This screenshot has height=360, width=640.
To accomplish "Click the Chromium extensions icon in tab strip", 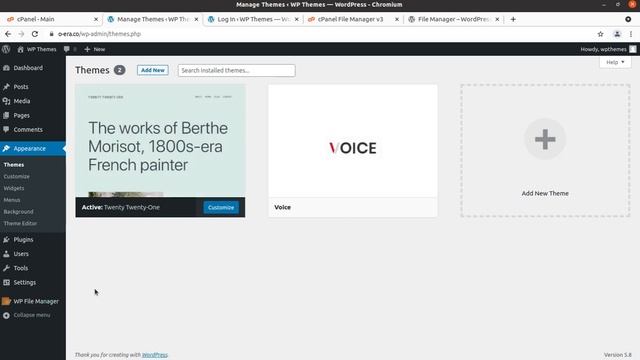I will pos(628,19).
